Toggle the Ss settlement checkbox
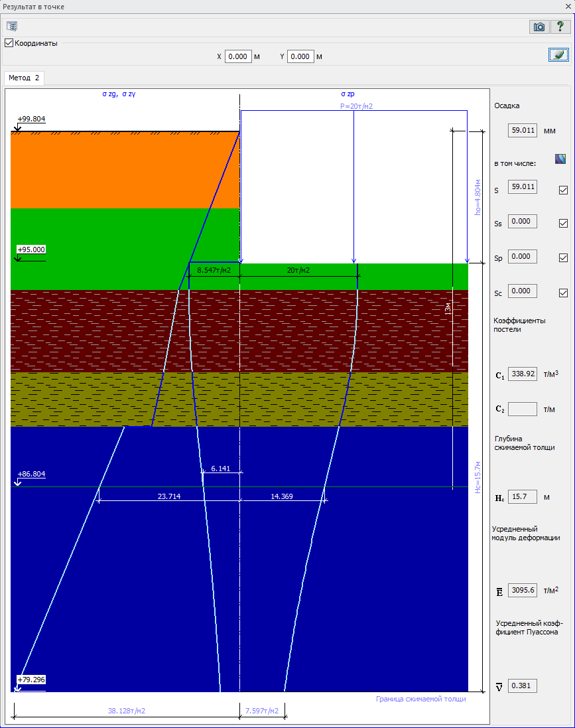 click(563, 223)
